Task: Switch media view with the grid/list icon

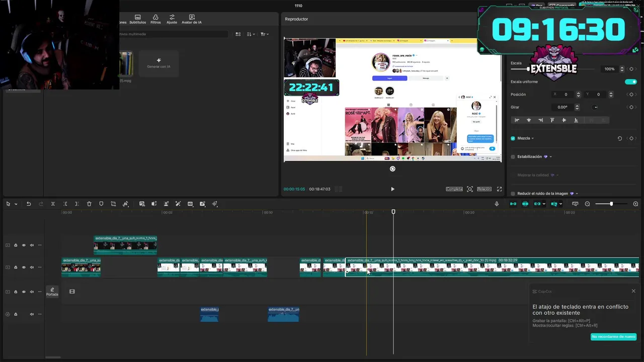Action: pos(238,34)
